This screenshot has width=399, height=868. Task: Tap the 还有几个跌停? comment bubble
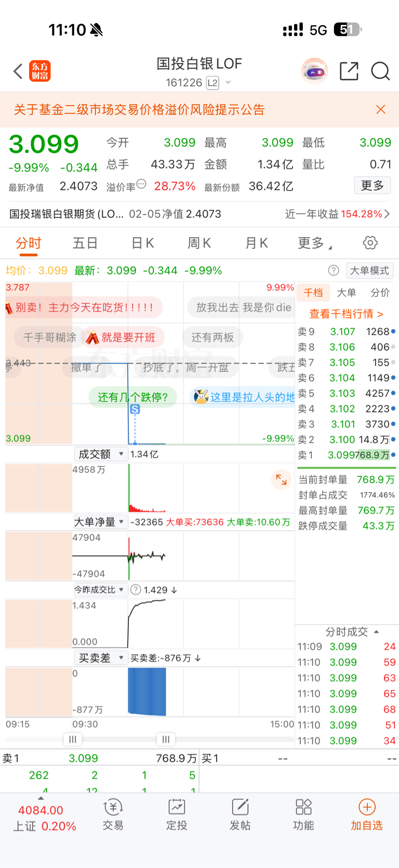tap(133, 397)
